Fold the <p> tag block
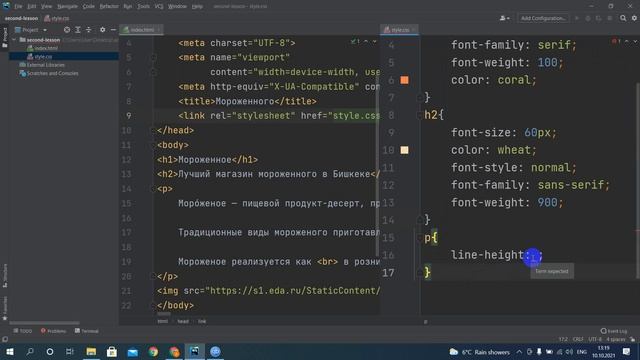The image size is (640, 360). coord(153,189)
